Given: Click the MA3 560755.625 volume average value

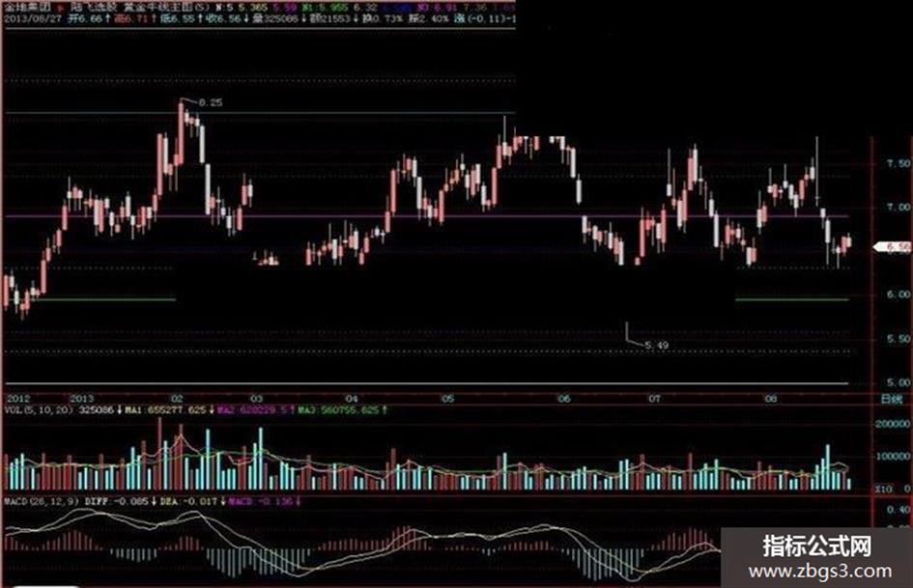Looking at the screenshot, I should 338,410.
